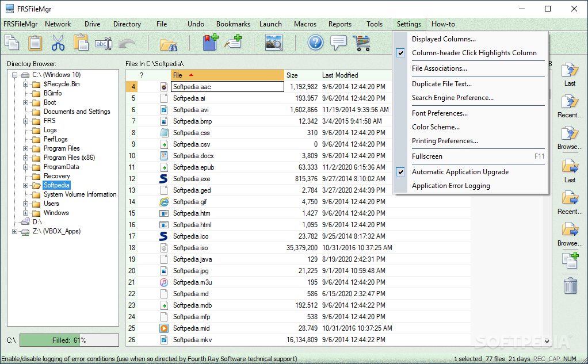Expand the Users folder node
The image size is (588, 364).
[25, 204]
